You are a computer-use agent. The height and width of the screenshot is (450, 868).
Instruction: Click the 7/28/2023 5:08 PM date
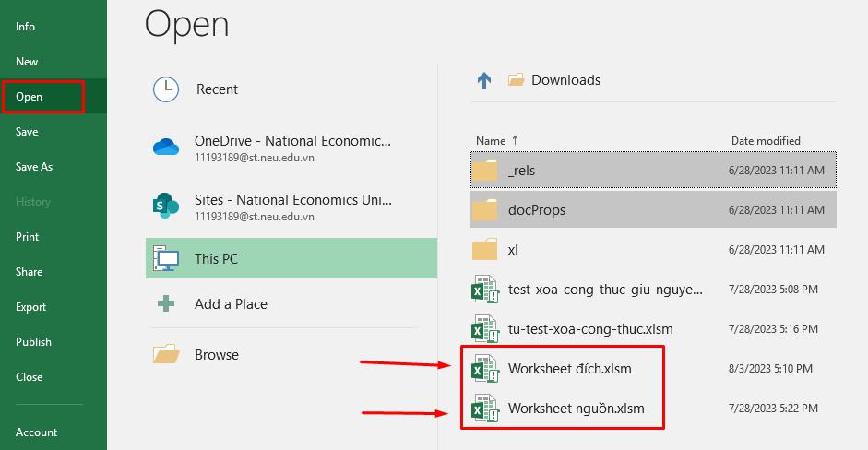click(x=773, y=290)
